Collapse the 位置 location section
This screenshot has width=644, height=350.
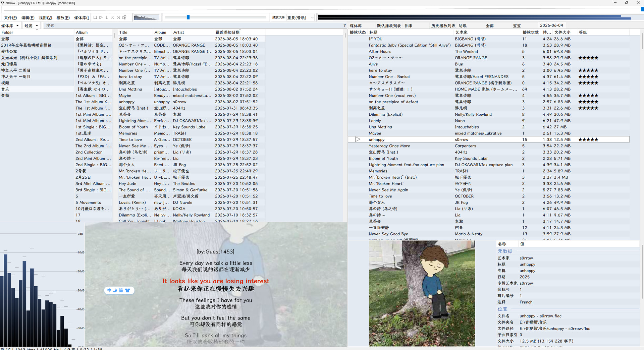[502, 309]
